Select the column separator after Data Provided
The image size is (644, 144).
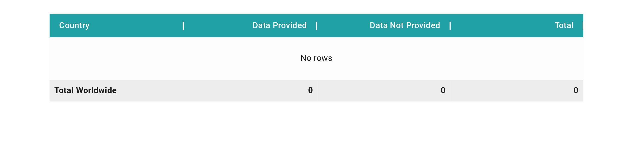[x=316, y=26]
